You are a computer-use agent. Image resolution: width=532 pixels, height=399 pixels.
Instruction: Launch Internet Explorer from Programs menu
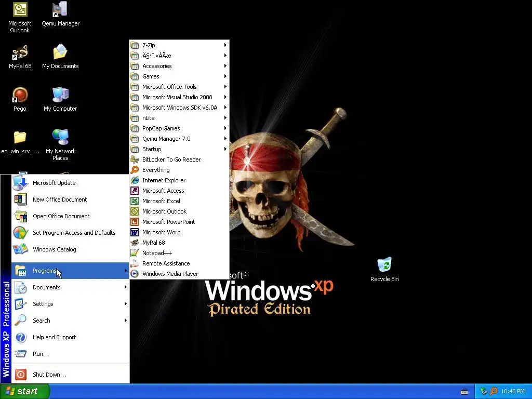click(179, 180)
